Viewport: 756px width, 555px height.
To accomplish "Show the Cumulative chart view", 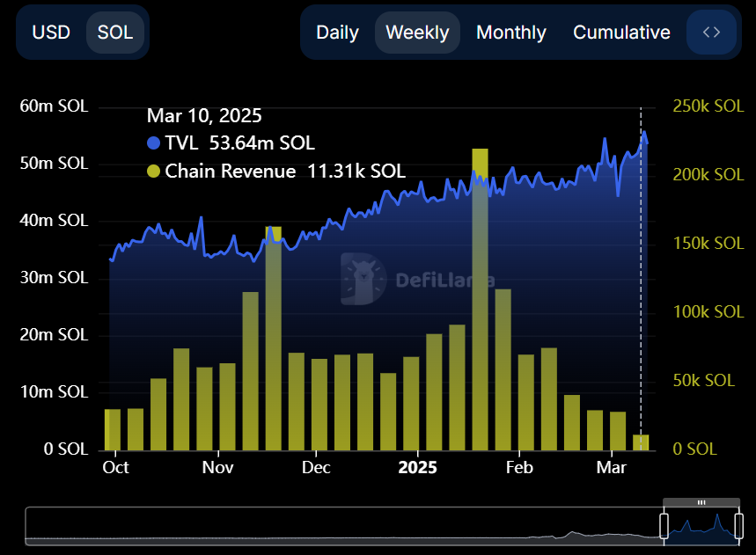I will coord(621,33).
